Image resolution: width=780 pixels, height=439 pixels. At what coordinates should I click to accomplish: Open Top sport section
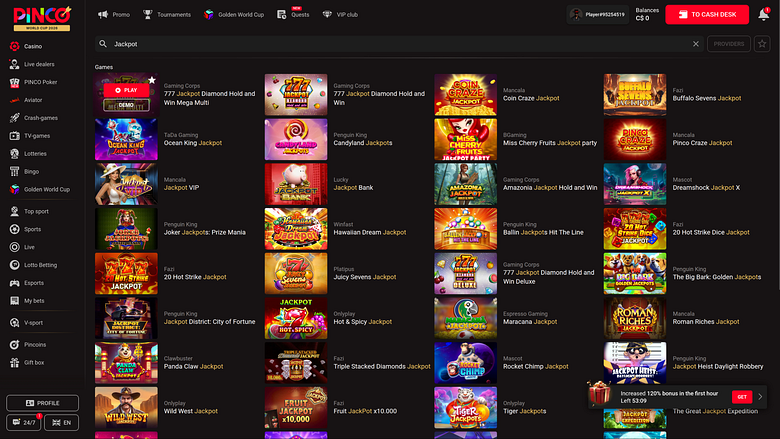coord(29,211)
